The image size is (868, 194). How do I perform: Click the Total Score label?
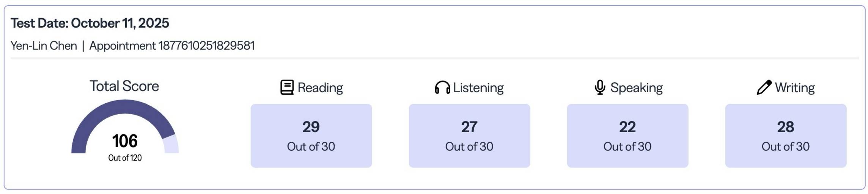coord(124,86)
